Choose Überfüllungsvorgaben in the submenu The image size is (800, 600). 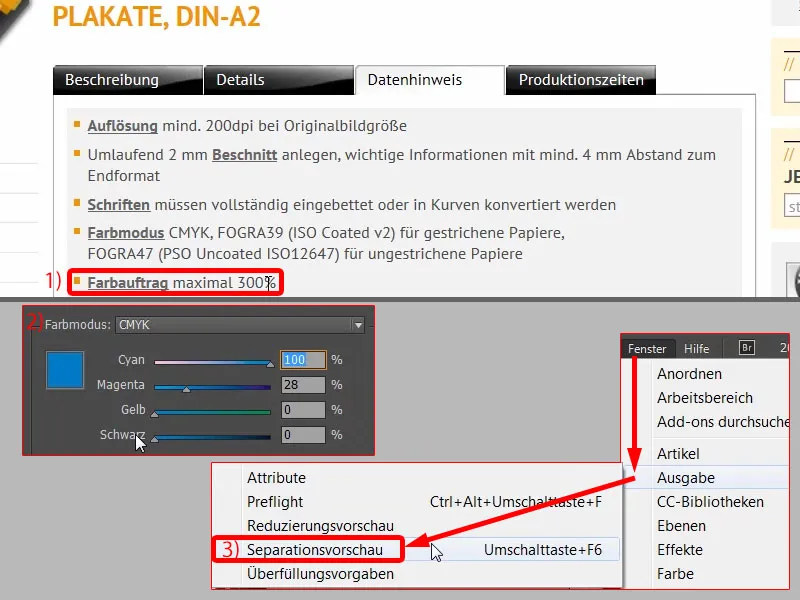417,573
